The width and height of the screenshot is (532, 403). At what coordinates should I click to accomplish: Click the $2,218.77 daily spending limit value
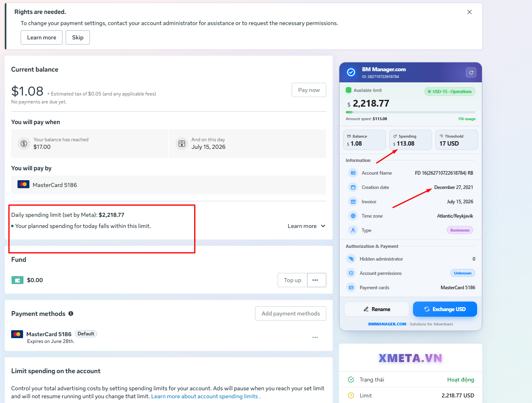coord(111,215)
